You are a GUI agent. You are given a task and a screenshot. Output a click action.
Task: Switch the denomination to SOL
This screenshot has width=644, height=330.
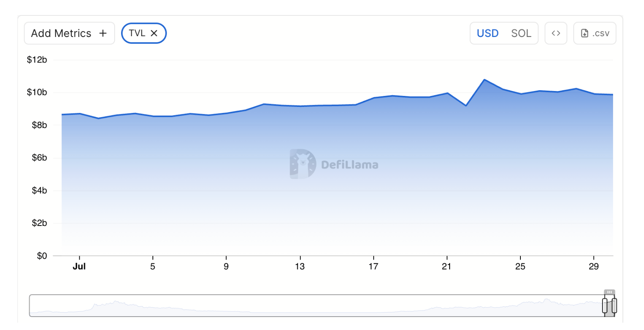521,33
